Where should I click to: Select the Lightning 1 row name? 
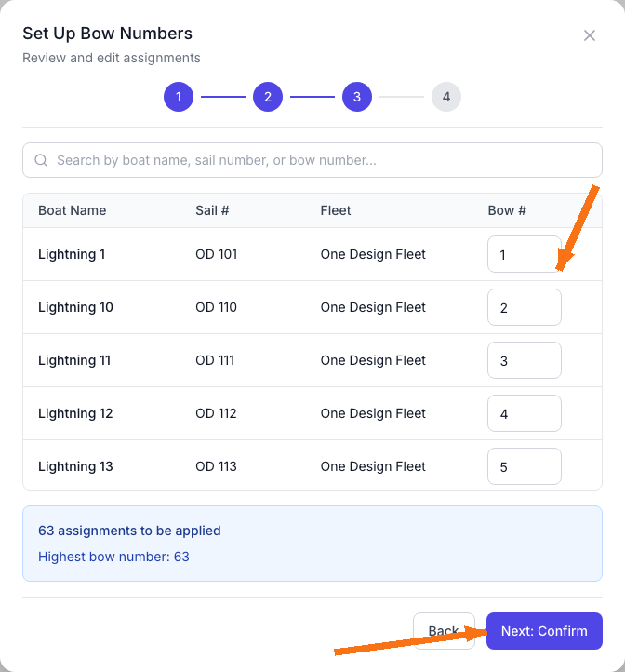click(x=72, y=254)
